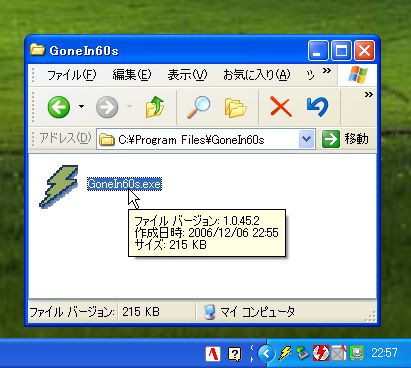Click the lightning bolt tray icon
This screenshot has height=368, width=411.
[285, 353]
